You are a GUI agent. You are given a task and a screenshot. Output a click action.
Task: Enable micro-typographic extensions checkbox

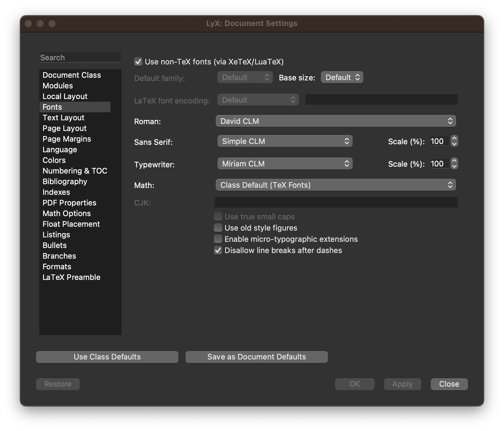(218, 239)
